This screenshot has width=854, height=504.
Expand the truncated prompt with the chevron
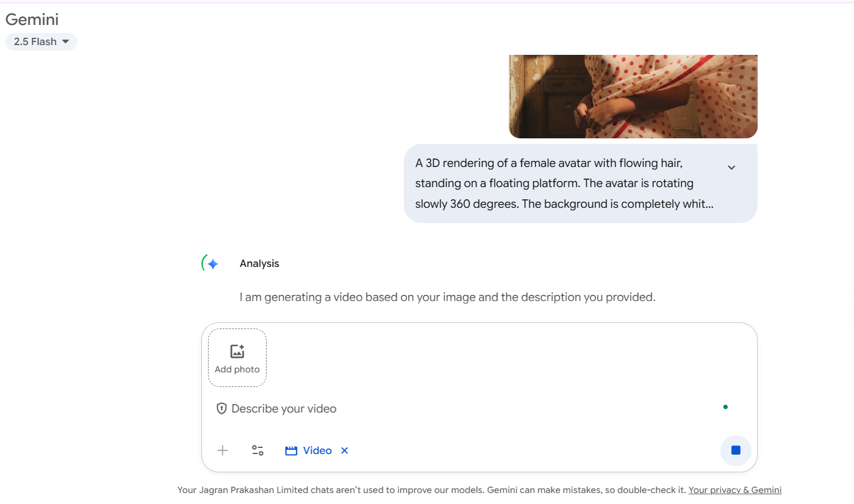coord(731,168)
